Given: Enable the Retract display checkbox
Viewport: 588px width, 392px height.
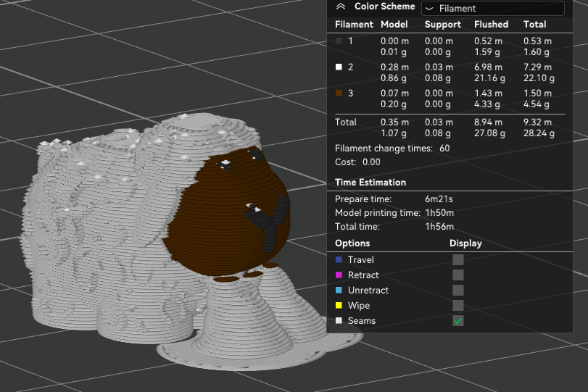Looking at the screenshot, I should (x=458, y=275).
